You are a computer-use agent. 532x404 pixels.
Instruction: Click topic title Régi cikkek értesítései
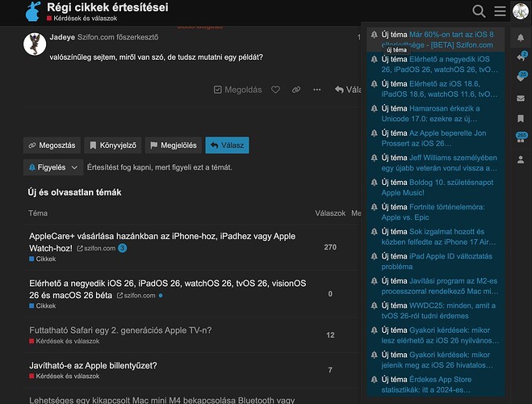point(107,7)
